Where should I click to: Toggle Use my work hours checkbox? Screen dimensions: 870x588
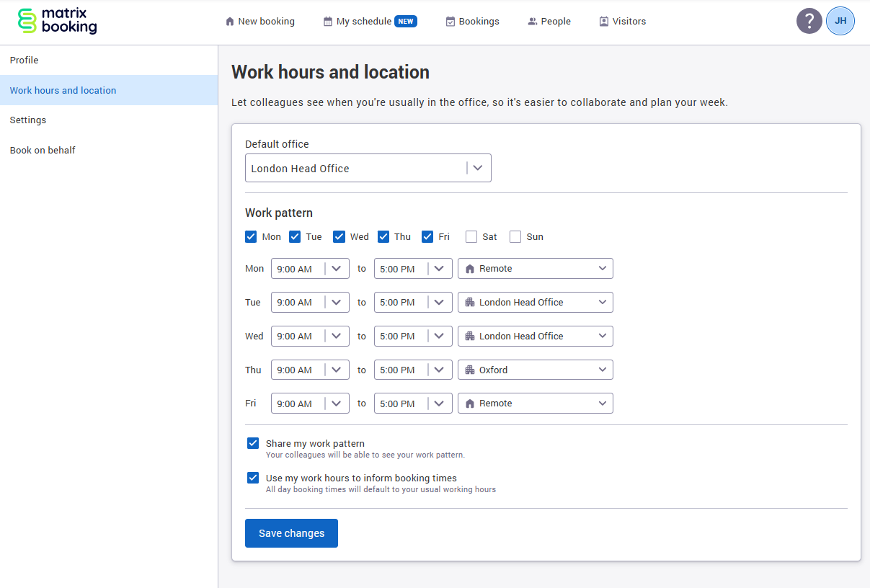[x=253, y=478]
